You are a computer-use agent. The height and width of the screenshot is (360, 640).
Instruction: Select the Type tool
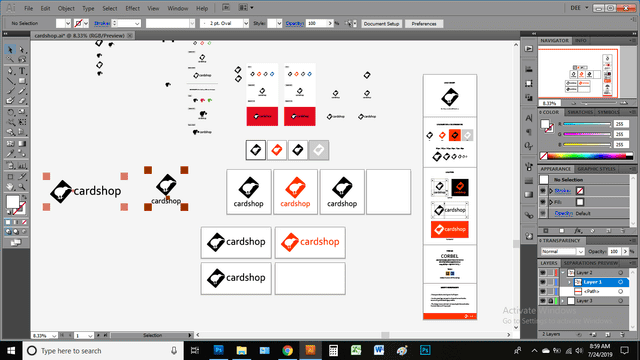coord(22,71)
